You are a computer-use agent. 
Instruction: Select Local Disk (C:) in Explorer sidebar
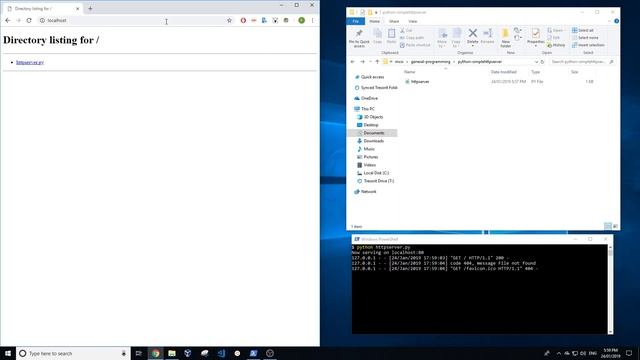pos(376,173)
